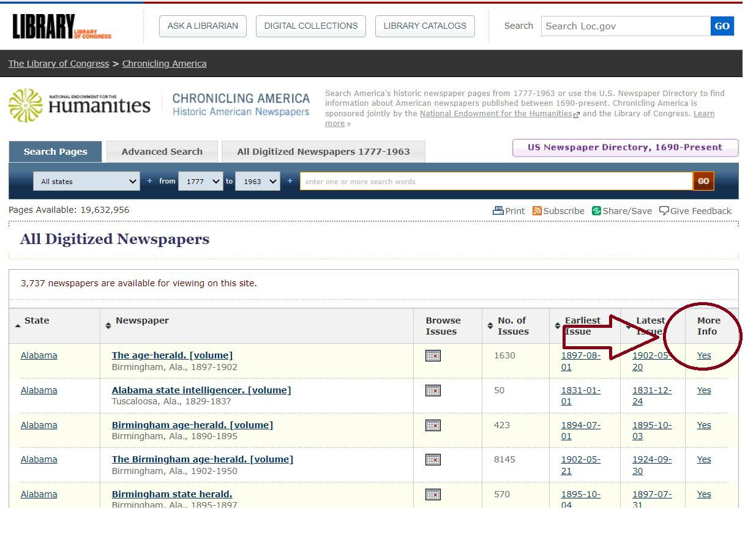Screen dimensions: 756x537
Task: Click the issue count 1630
Action: coord(504,355)
